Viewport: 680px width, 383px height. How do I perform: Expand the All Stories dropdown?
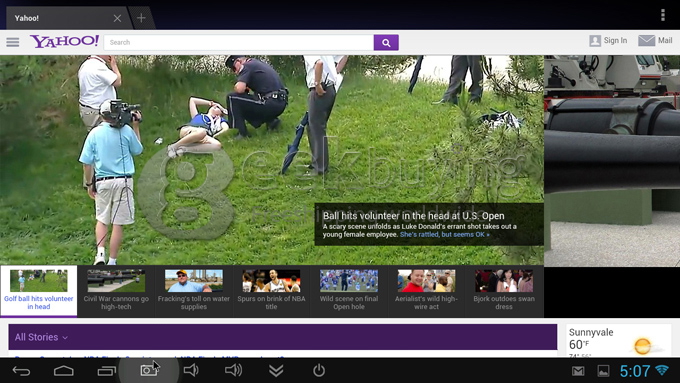[41, 337]
